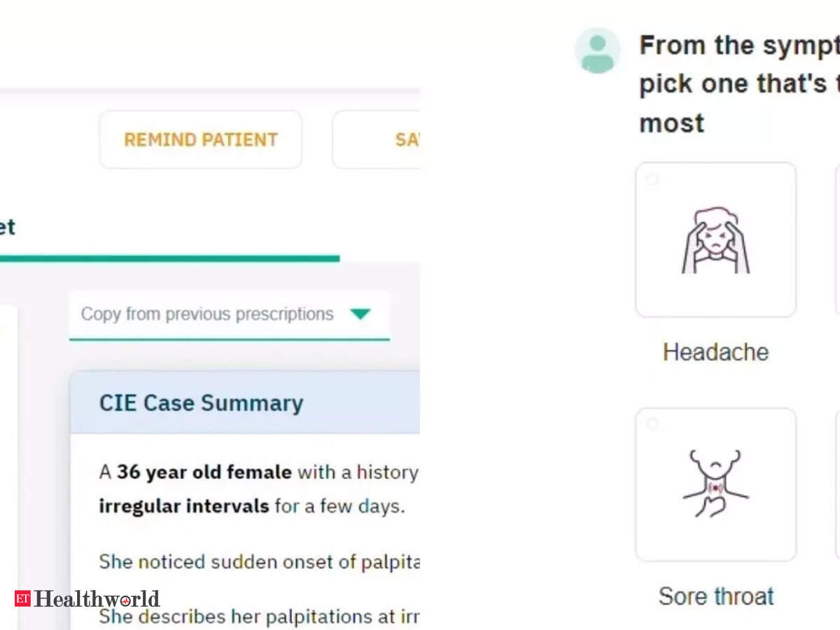Click the describes her palpitations line

click(x=259, y=617)
